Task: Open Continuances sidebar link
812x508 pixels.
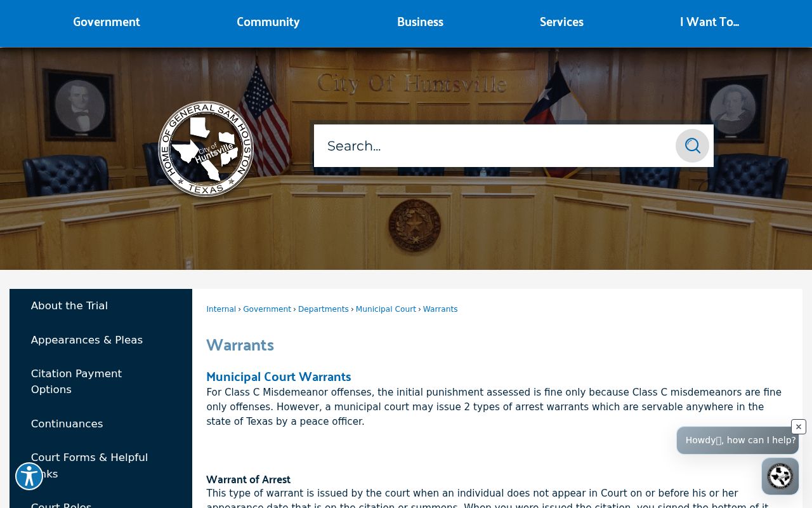Action: click(67, 424)
